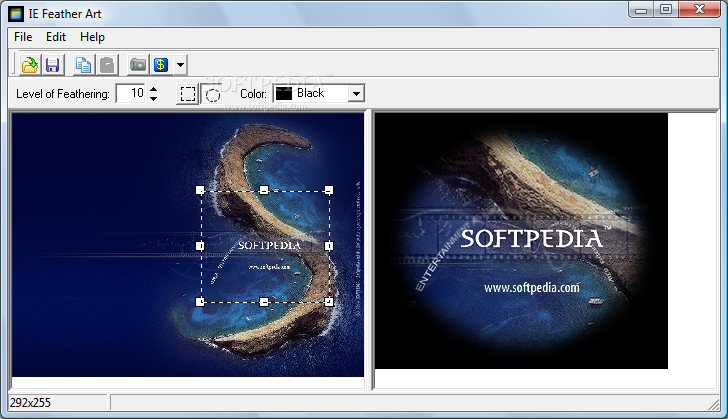Screen dimensions: 728x419
Task: Select the rectangular feather shape
Action: 188,94
